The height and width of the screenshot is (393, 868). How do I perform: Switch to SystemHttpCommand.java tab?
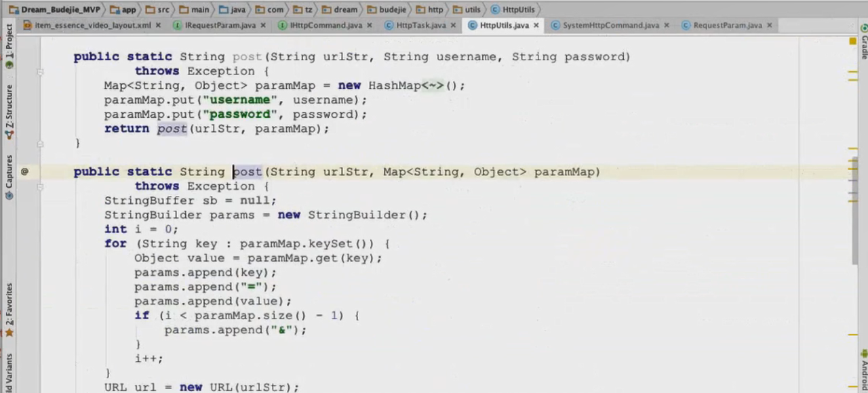pos(610,25)
